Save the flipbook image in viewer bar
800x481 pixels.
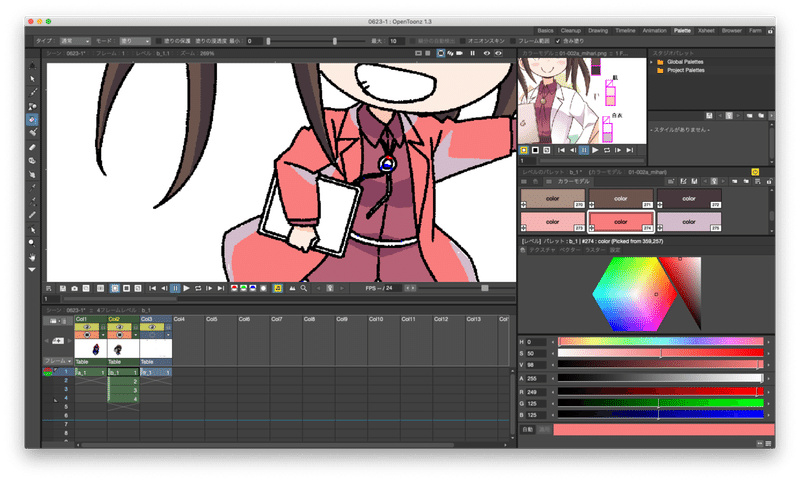[63, 289]
